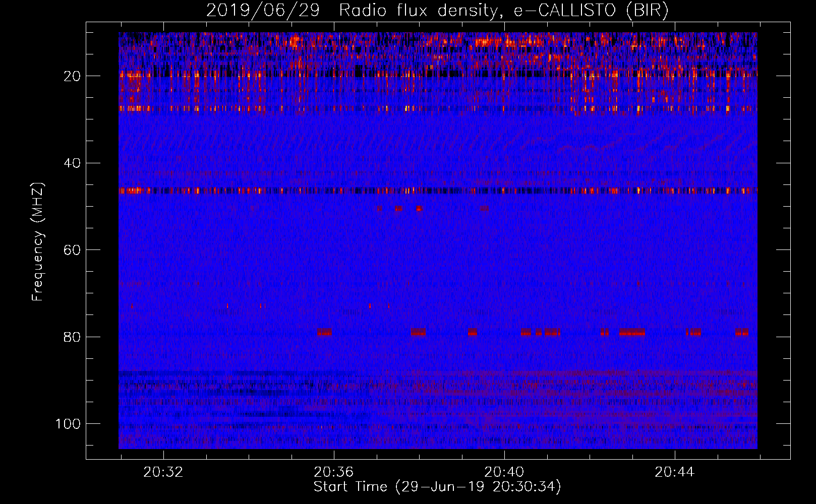Click the 20:36 time tick label

coord(333,472)
